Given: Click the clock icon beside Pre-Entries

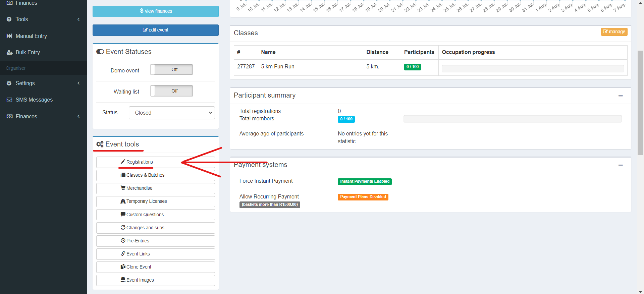Looking at the screenshot, I should (x=123, y=241).
